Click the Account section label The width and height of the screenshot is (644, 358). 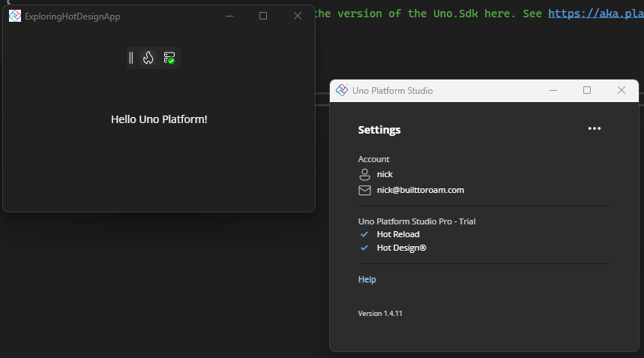374,159
